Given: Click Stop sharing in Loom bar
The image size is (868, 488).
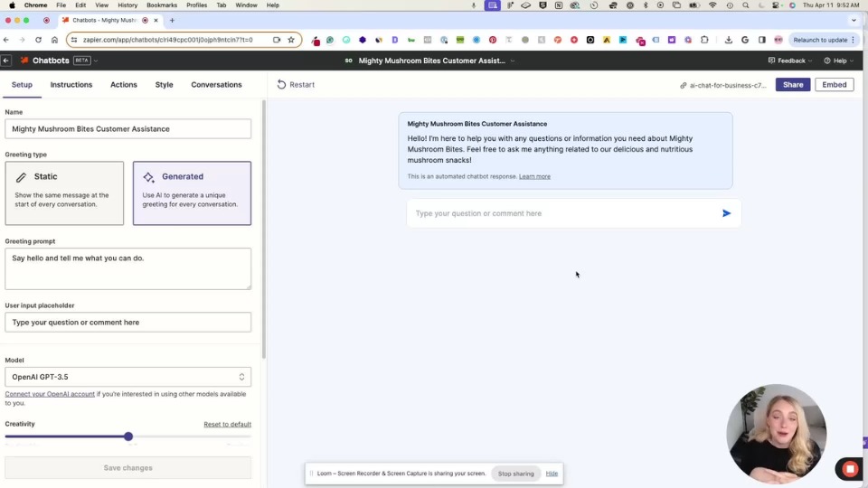Looking at the screenshot, I should point(516,474).
